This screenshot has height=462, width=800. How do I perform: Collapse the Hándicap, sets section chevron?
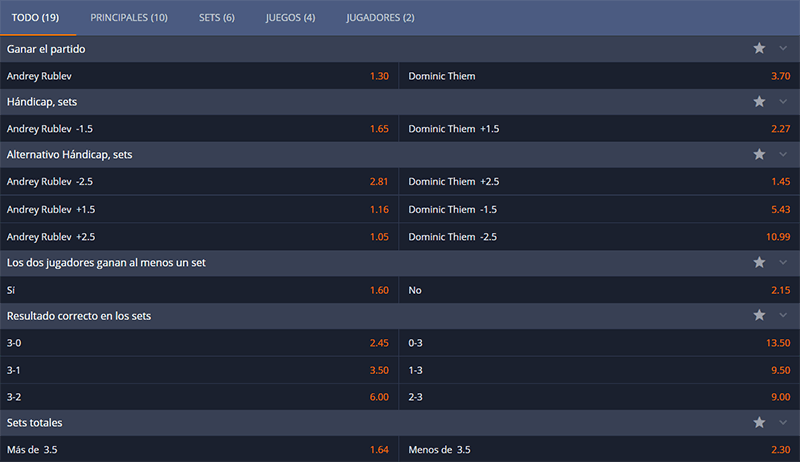[x=783, y=101]
